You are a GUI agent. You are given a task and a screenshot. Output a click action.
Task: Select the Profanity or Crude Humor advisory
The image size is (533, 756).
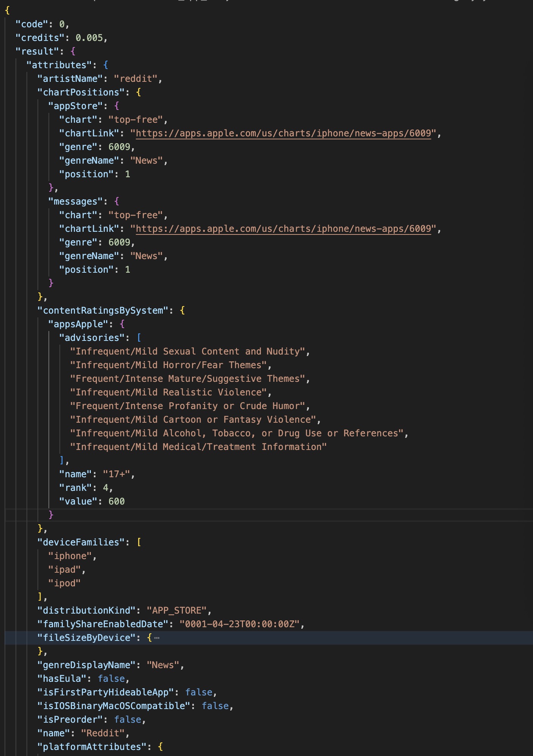click(188, 406)
